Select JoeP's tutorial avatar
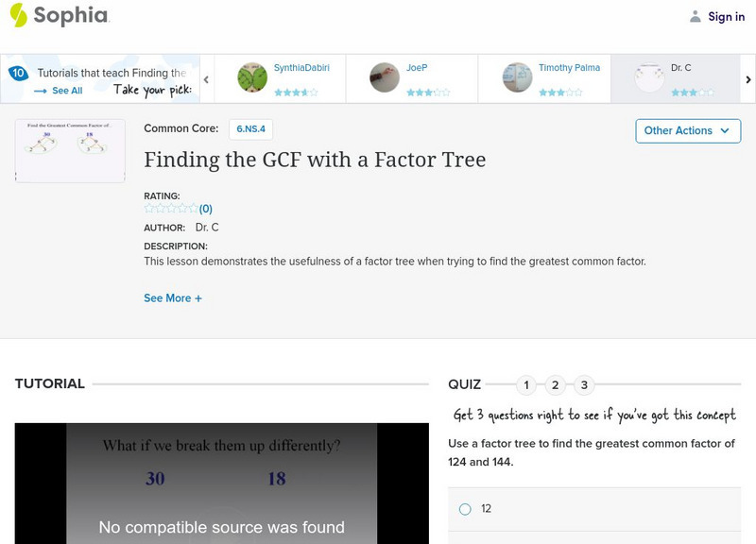 click(x=385, y=78)
